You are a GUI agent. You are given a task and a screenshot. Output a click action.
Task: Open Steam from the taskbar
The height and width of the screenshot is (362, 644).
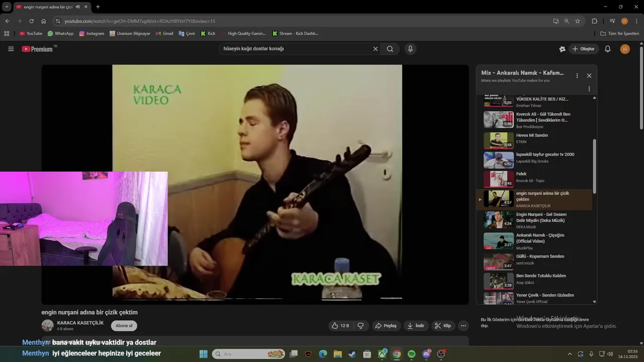352,354
